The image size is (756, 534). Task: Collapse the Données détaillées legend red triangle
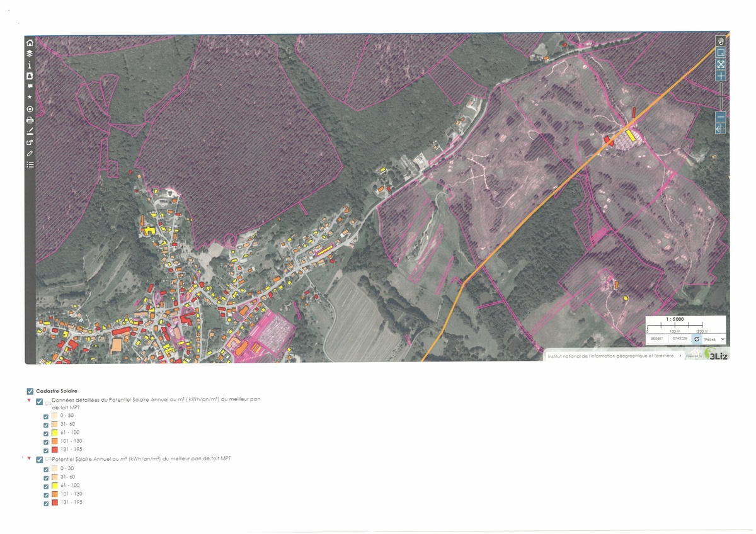coord(29,401)
